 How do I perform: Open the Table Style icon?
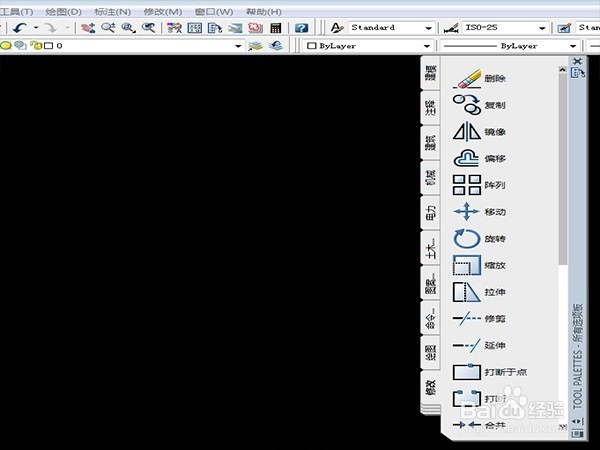click(x=564, y=28)
